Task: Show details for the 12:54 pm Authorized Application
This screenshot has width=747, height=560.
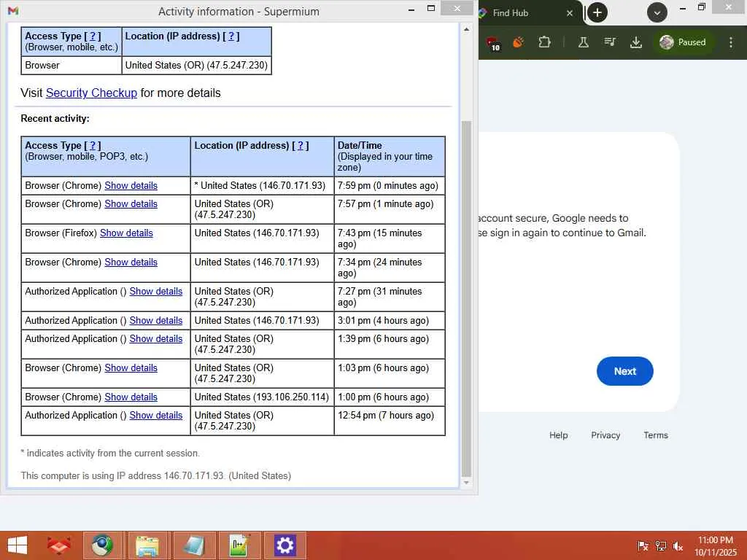Action: (156, 415)
